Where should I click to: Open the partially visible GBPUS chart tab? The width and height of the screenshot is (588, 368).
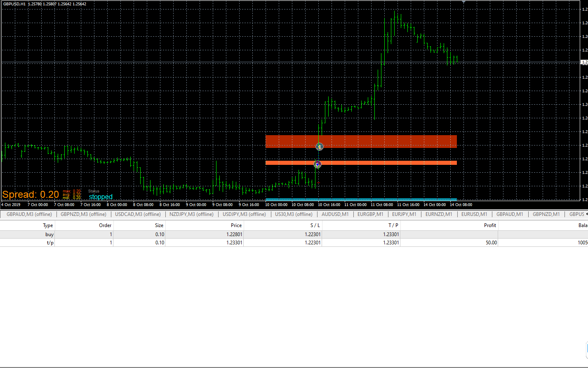point(576,214)
